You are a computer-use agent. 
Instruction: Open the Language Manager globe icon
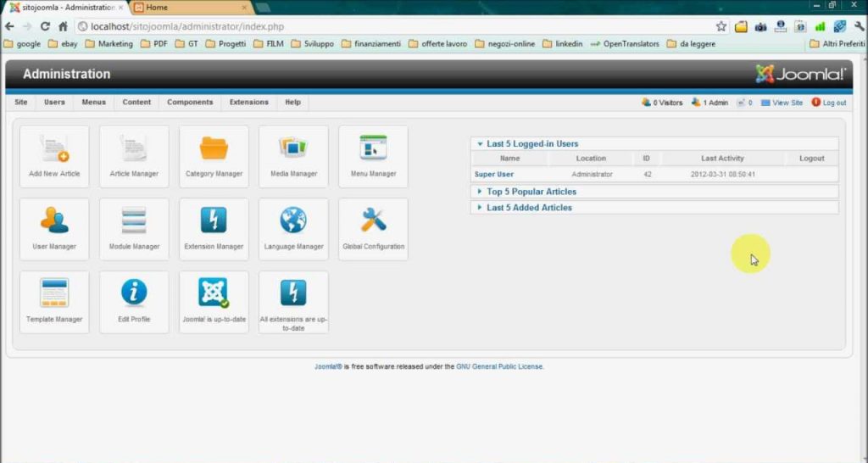click(293, 229)
